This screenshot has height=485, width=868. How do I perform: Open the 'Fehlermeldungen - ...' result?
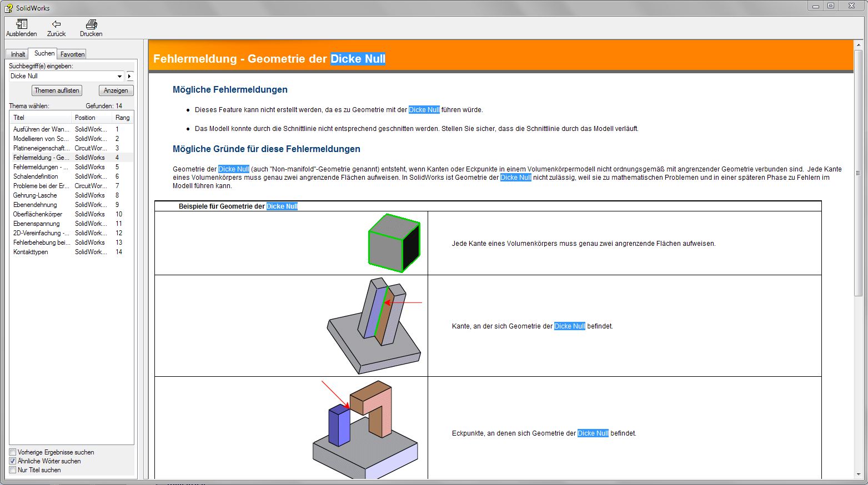click(x=72, y=167)
